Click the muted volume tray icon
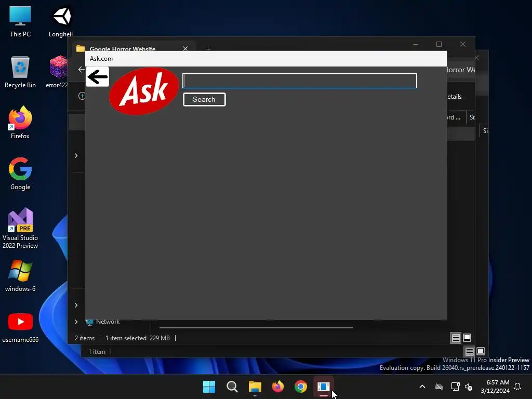The width and height of the screenshot is (532, 399). (469, 387)
